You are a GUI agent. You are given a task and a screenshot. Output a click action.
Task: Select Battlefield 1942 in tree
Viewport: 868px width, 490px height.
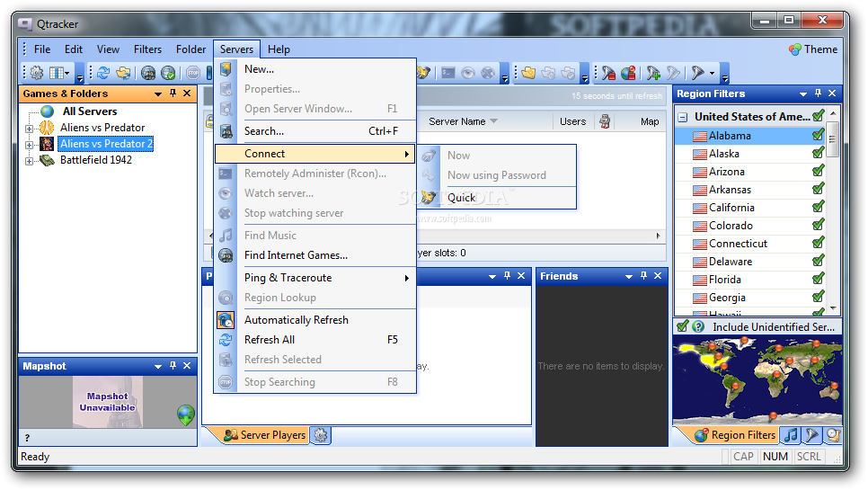(96, 160)
